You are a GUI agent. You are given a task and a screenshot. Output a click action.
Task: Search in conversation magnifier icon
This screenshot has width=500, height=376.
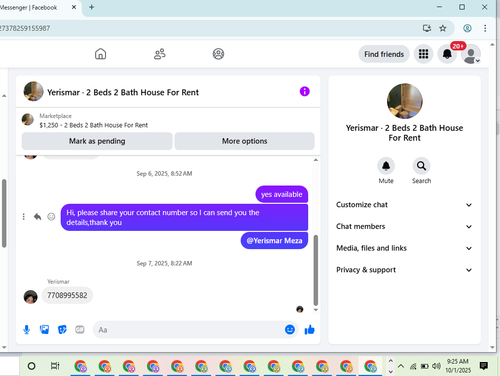421,166
